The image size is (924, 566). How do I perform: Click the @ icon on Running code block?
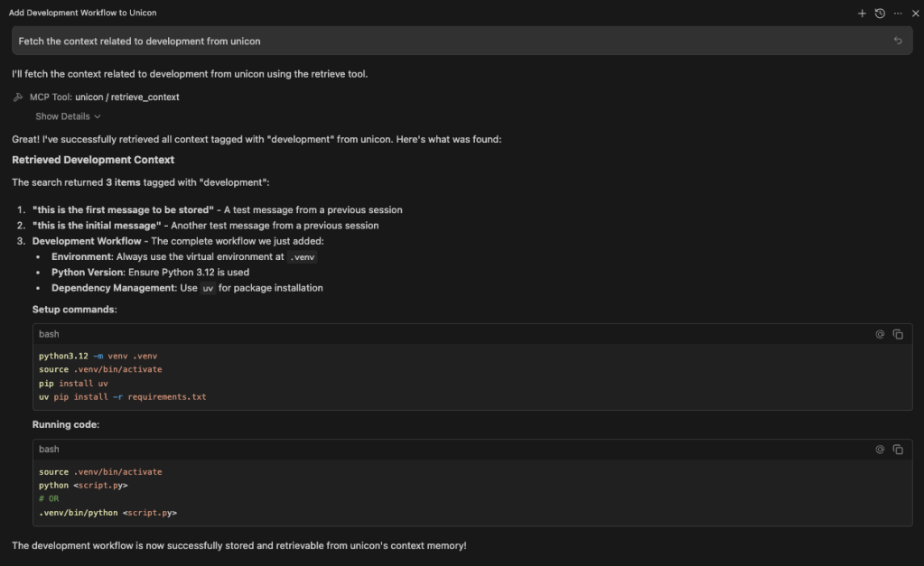(x=880, y=450)
